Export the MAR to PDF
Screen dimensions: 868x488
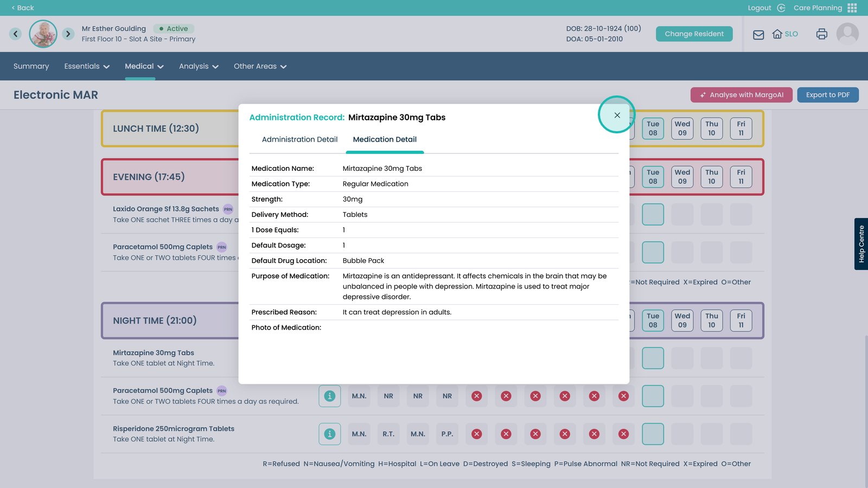click(x=827, y=95)
